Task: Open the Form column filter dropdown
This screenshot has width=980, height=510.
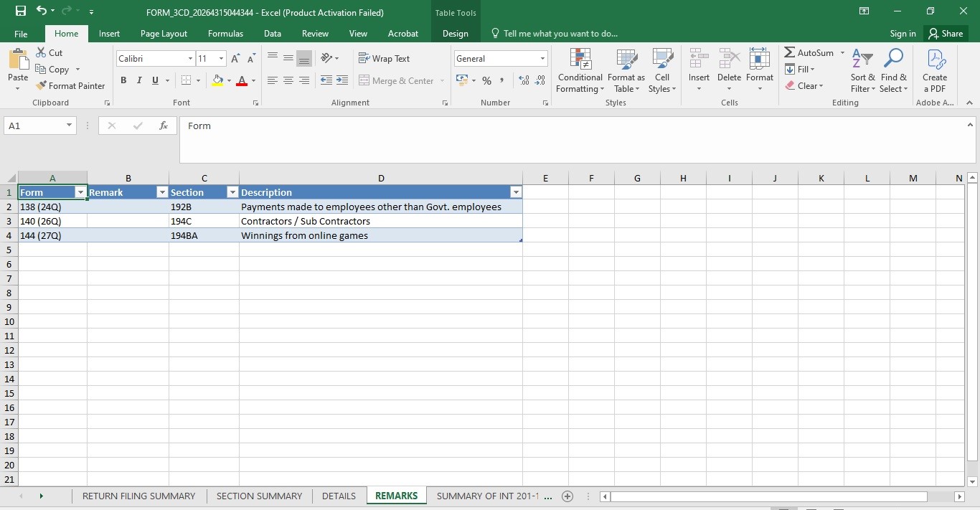Action: point(80,192)
